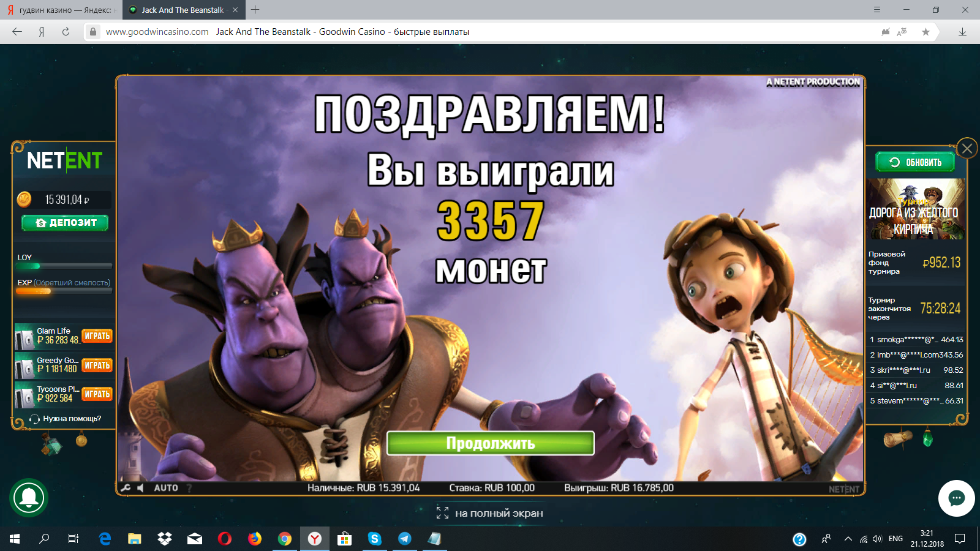980x551 pixels.
Task: Open the browser hamburger menu
Action: [877, 10]
